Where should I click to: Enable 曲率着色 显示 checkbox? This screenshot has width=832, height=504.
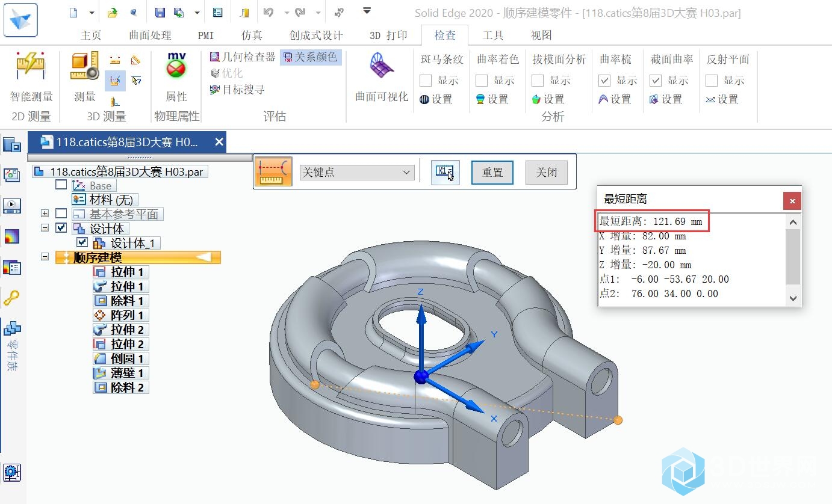[x=482, y=81]
